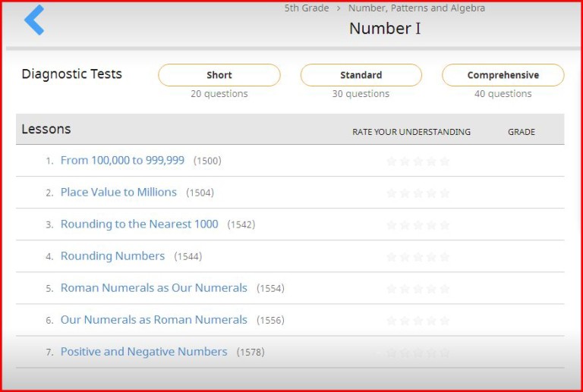The width and height of the screenshot is (583, 392).
Task: Rate Rounding Numbers five stars
Action: pos(445,257)
